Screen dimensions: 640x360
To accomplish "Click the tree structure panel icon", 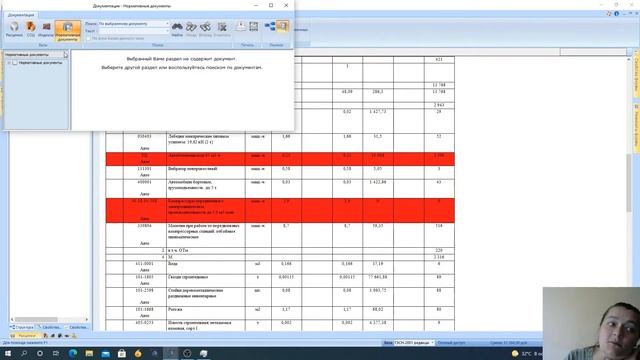I will (270, 27).
